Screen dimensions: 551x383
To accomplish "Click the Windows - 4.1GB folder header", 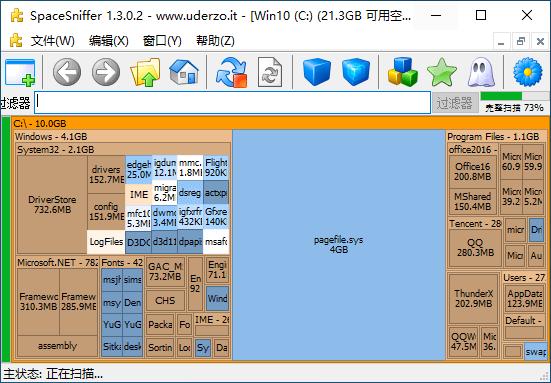I will click(x=123, y=136).
